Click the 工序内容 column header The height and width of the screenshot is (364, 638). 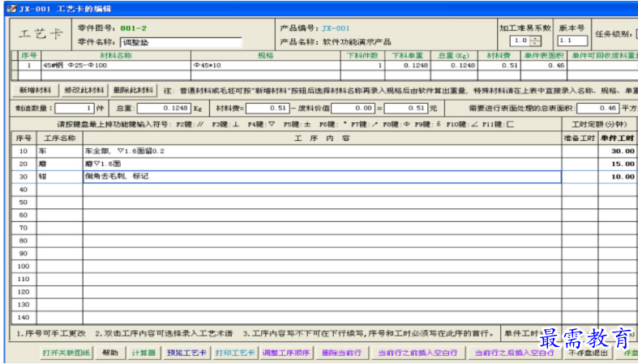click(322, 139)
